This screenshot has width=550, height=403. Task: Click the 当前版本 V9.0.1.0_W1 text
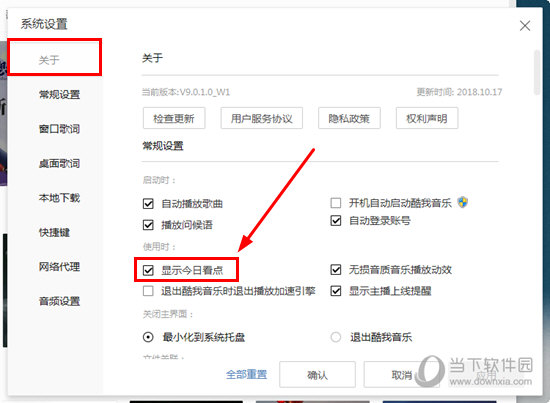(186, 92)
